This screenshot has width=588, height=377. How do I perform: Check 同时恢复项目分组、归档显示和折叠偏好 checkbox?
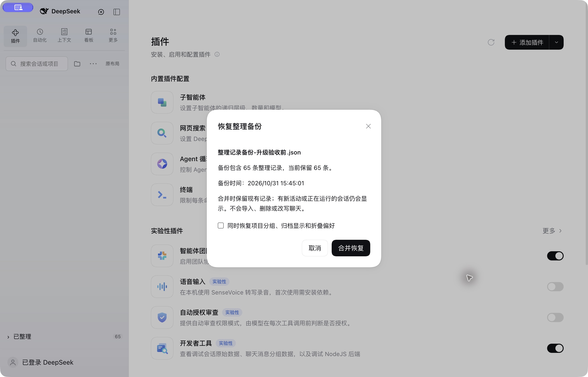[x=221, y=226]
